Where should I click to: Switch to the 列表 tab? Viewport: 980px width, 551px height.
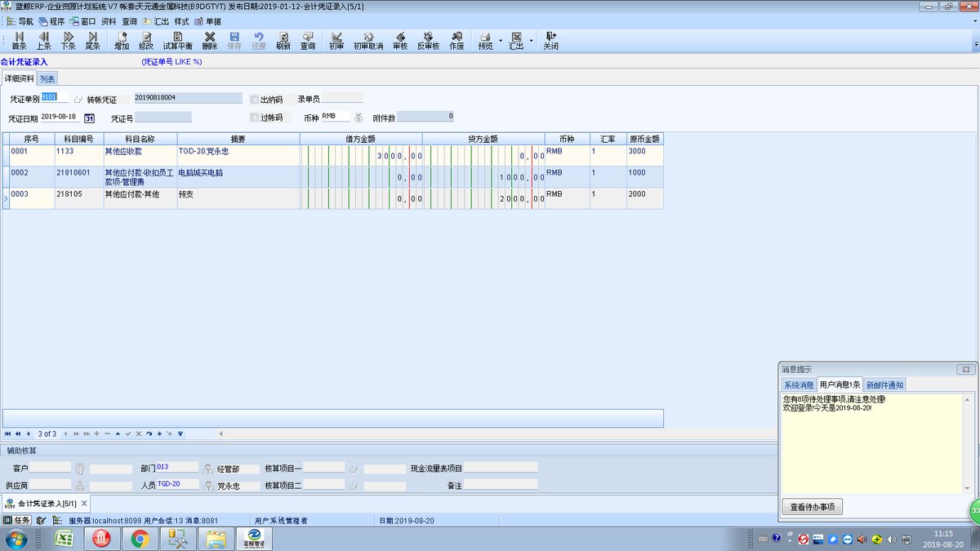click(x=47, y=78)
